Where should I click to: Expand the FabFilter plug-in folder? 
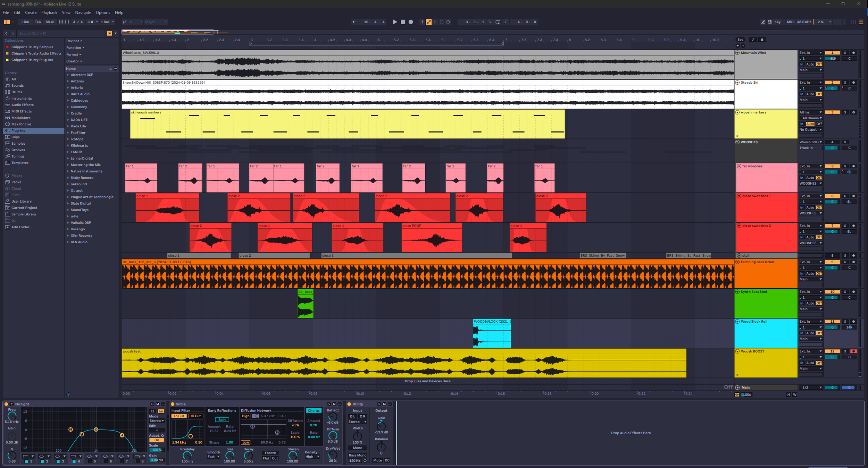pos(68,133)
